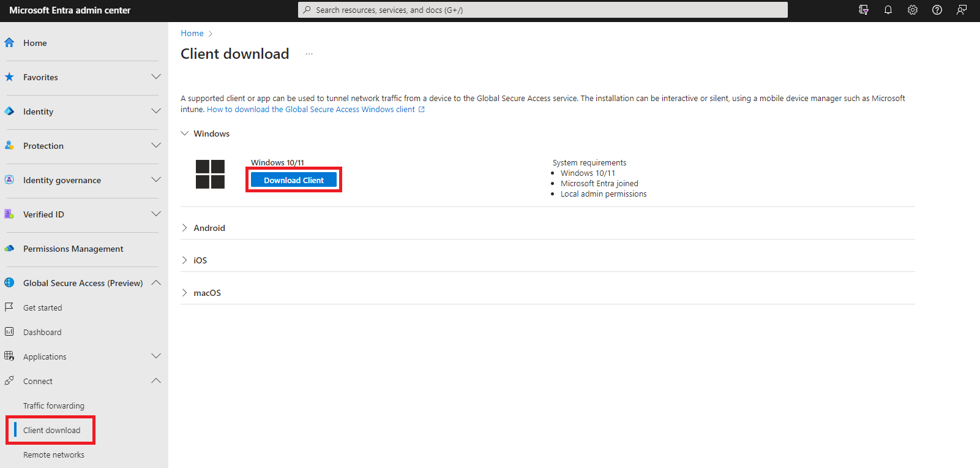Focus the Search resources, services, and docs field
This screenshot has width=980, height=468.
543,10
